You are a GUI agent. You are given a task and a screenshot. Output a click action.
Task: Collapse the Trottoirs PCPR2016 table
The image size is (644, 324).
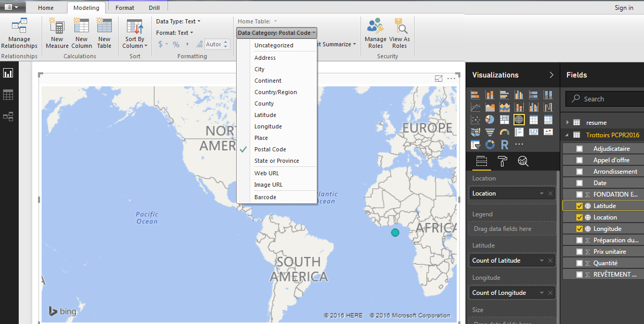click(568, 135)
